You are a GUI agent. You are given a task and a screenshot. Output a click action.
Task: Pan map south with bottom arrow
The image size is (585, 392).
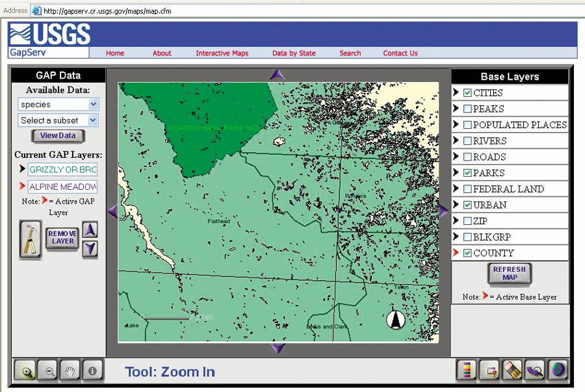coord(278,348)
